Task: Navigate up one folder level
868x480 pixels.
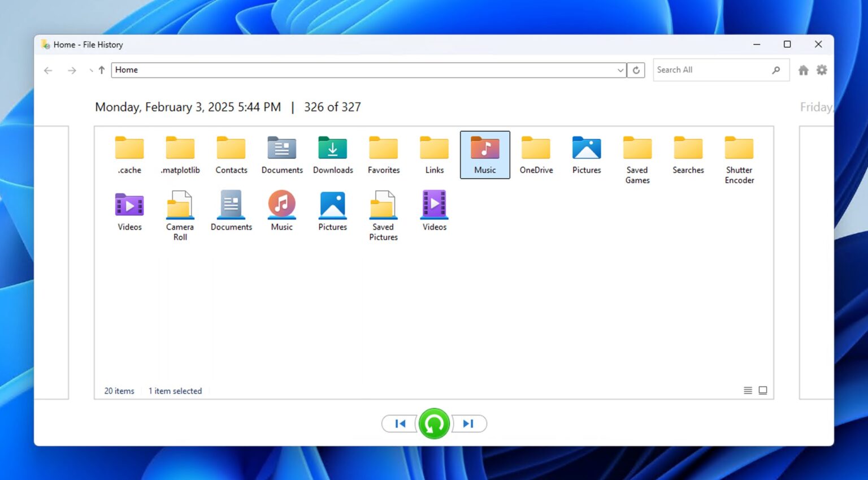Action: [101, 70]
